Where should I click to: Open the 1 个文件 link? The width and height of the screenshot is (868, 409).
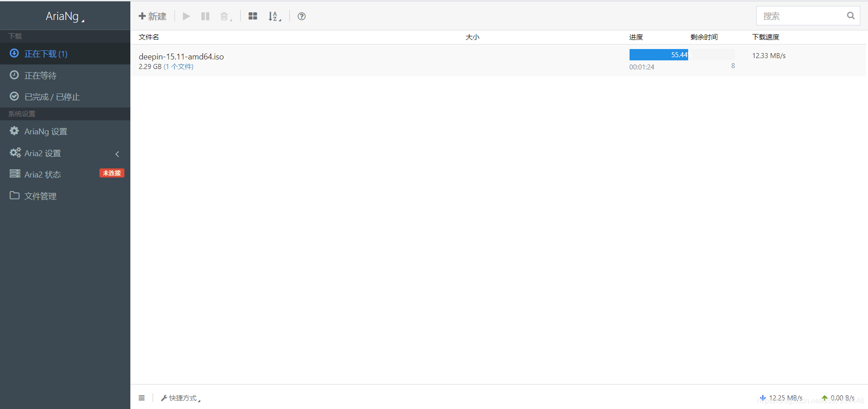pos(179,67)
